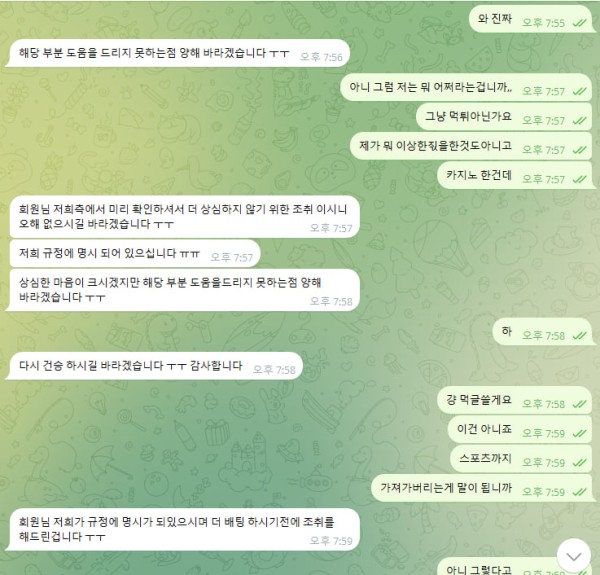Click '다시 건승 하시길 바라겠습니다' message

click(x=154, y=366)
